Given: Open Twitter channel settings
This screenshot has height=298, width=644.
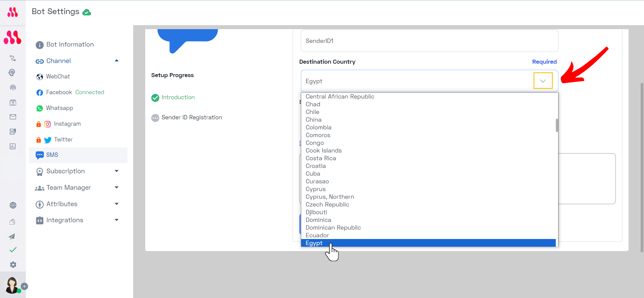Looking at the screenshot, I should click(63, 139).
